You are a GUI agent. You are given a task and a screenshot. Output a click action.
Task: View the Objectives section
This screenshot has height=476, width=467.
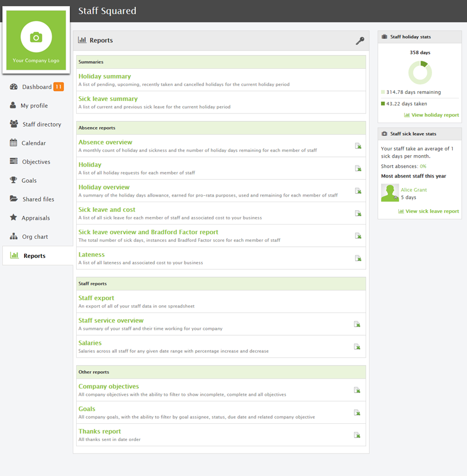click(x=36, y=161)
